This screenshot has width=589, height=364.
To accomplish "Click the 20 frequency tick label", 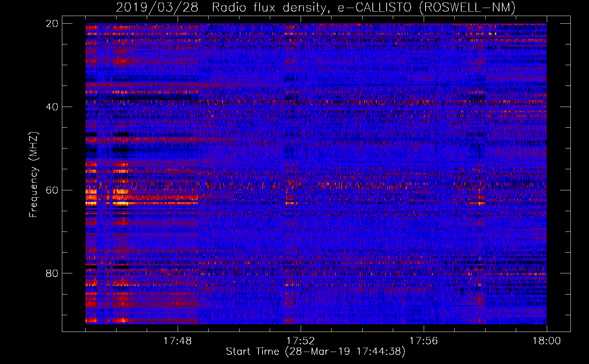I will [52, 24].
